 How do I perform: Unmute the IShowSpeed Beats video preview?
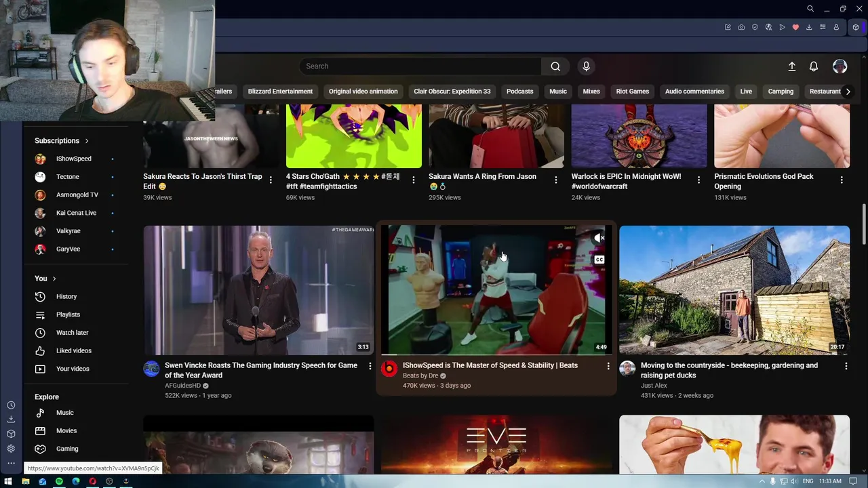click(599, 238)
